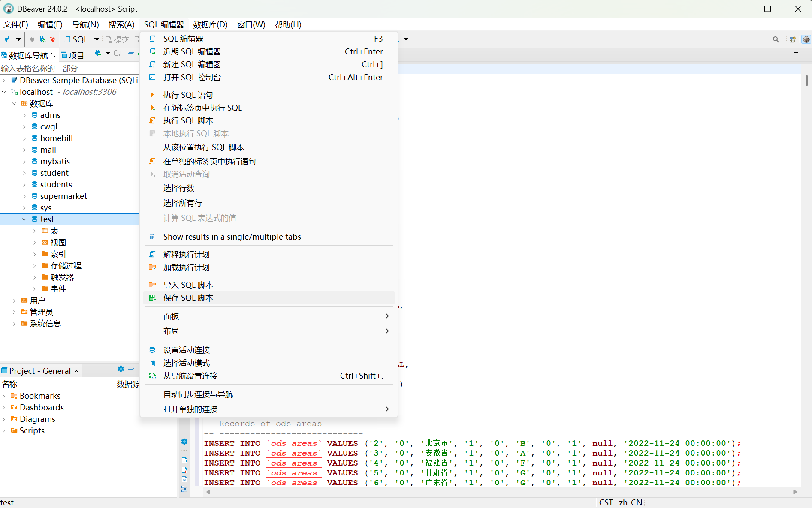
Task: Click the search icon in the top toolbar
Action: (776, 39)
